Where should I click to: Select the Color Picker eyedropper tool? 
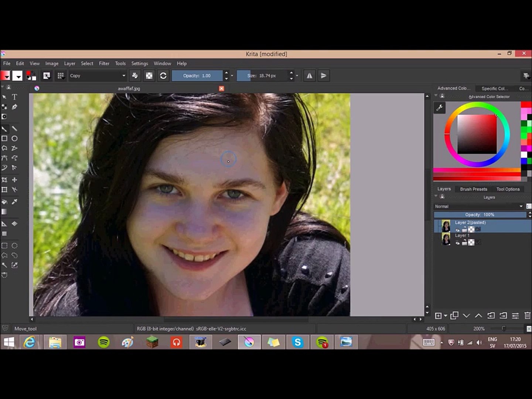[x=14, y=202]
